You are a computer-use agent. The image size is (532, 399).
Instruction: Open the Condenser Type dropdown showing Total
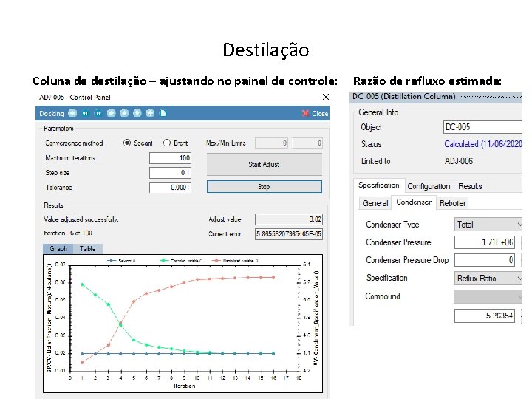tap(488, 225)
